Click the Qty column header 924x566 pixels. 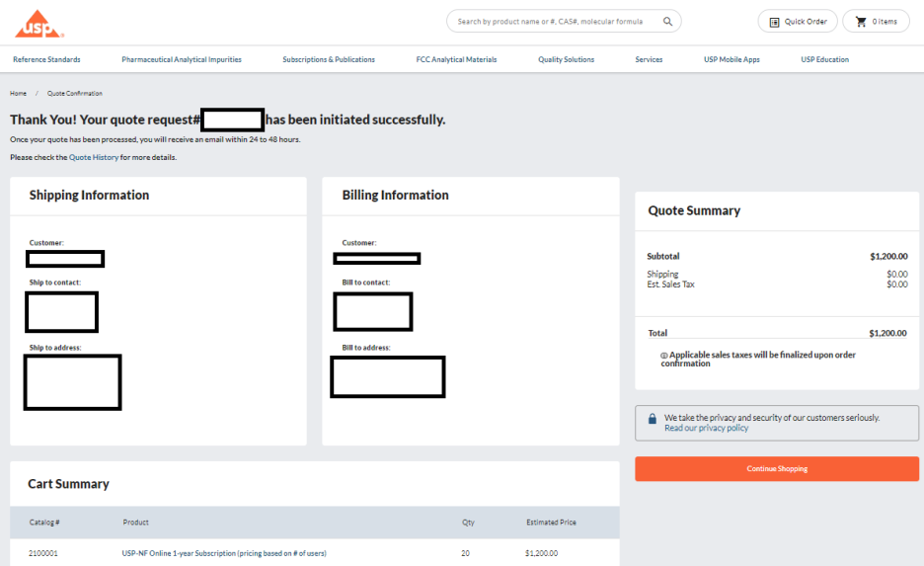point(468,523)
